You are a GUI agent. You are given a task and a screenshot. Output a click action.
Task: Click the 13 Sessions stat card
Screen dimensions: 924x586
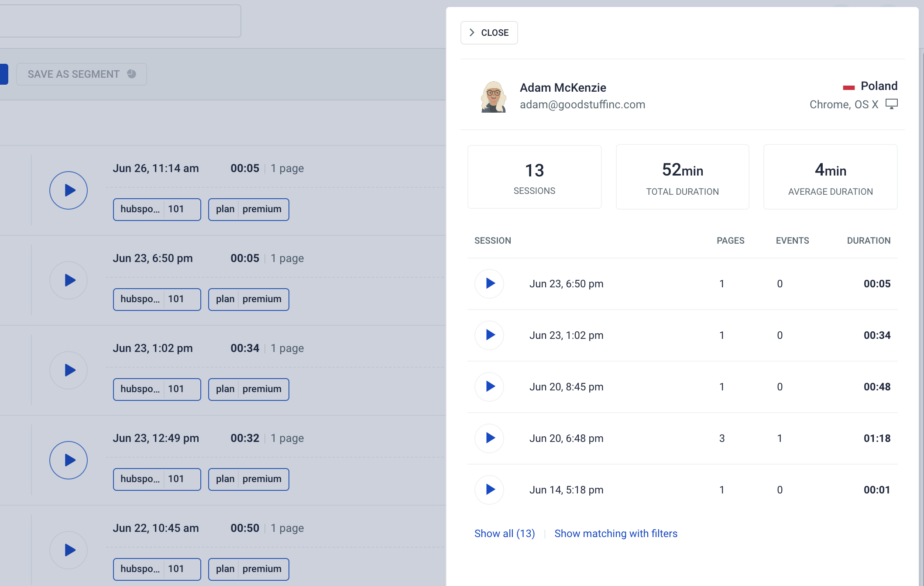click(534, 177)
